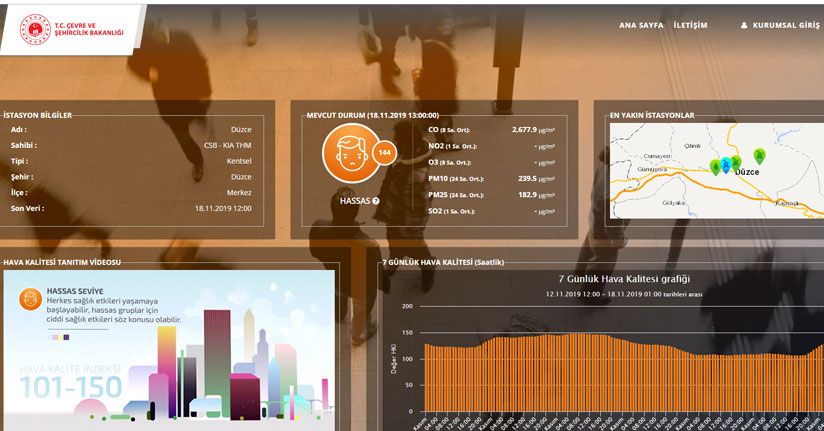The height and width of the screenshot is (431, 824).
Task: Select the blue station marker on the map
Action: coord(726,165)
